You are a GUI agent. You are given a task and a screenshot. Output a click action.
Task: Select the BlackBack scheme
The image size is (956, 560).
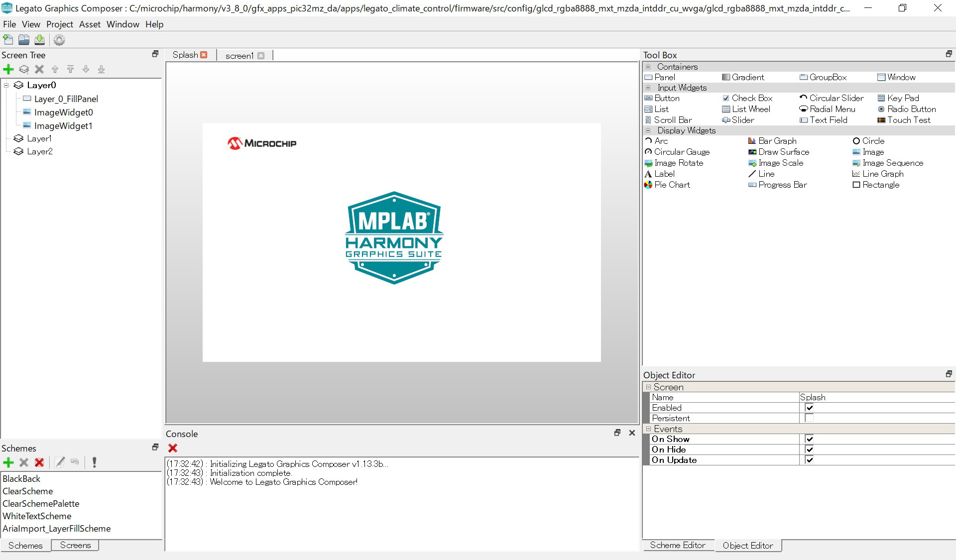tap(21, 479)
